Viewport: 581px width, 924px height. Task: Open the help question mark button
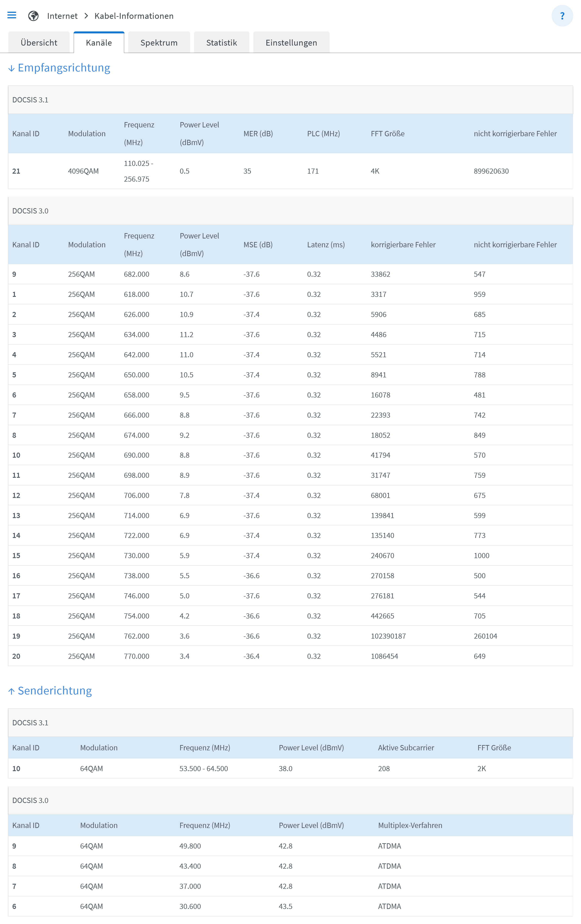tap(562, 16)
